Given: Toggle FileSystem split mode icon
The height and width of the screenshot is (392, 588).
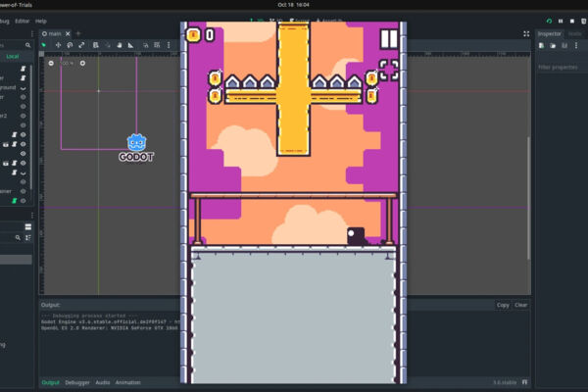Looking at the screenshot, I should [28, 227].
